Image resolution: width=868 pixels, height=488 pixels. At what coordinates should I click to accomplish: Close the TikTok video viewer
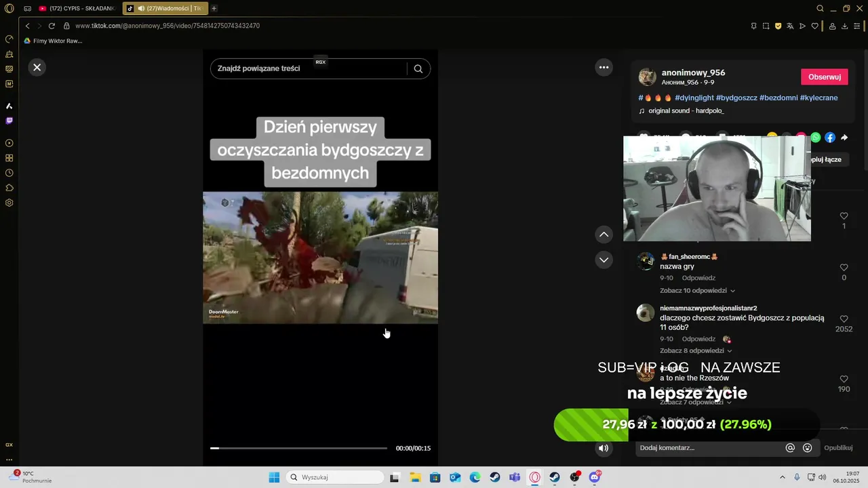(x=37, y=67)
